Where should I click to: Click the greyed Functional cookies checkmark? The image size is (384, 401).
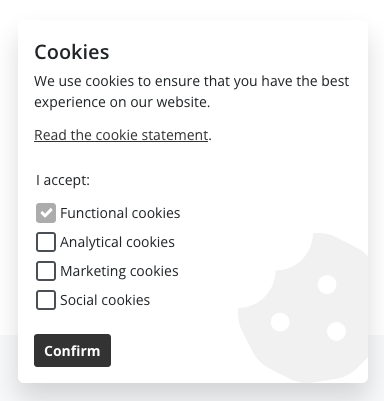click(x=46, y=213)
